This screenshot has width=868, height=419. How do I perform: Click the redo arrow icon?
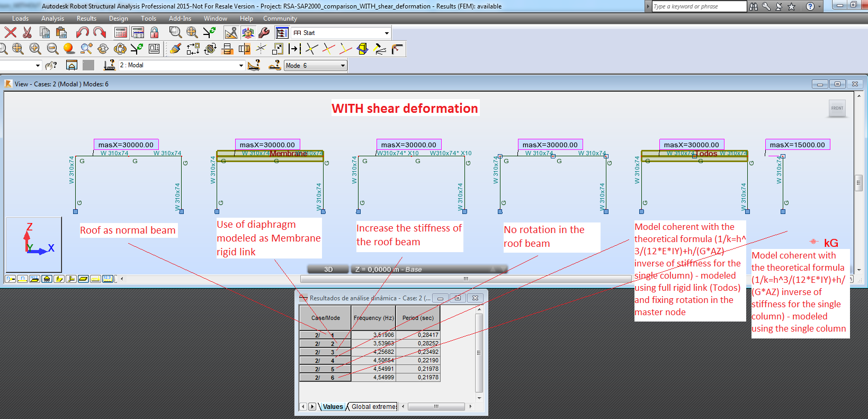click(100, 33)
